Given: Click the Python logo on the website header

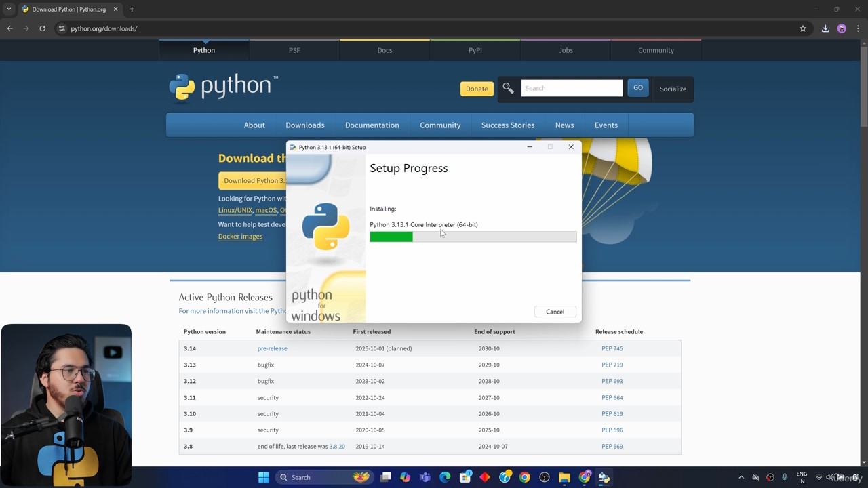Looking at the screenshot, I should tap(224, 87).
